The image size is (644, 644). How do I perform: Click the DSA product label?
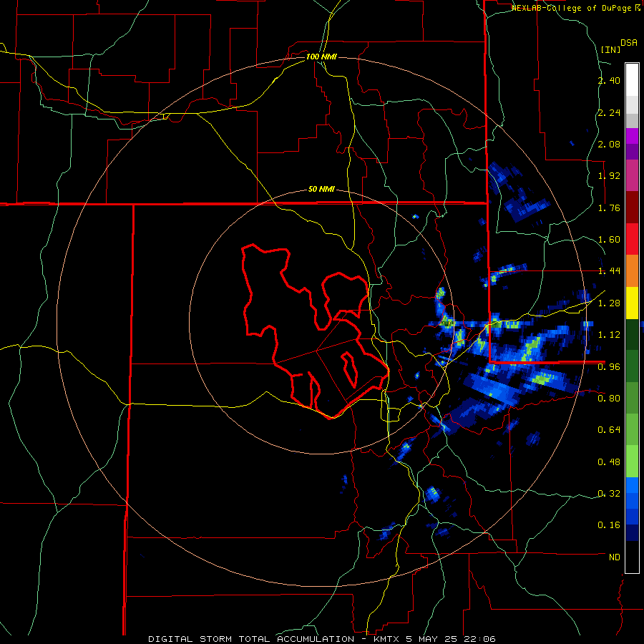pyautogui.click(x=629, y=43)
